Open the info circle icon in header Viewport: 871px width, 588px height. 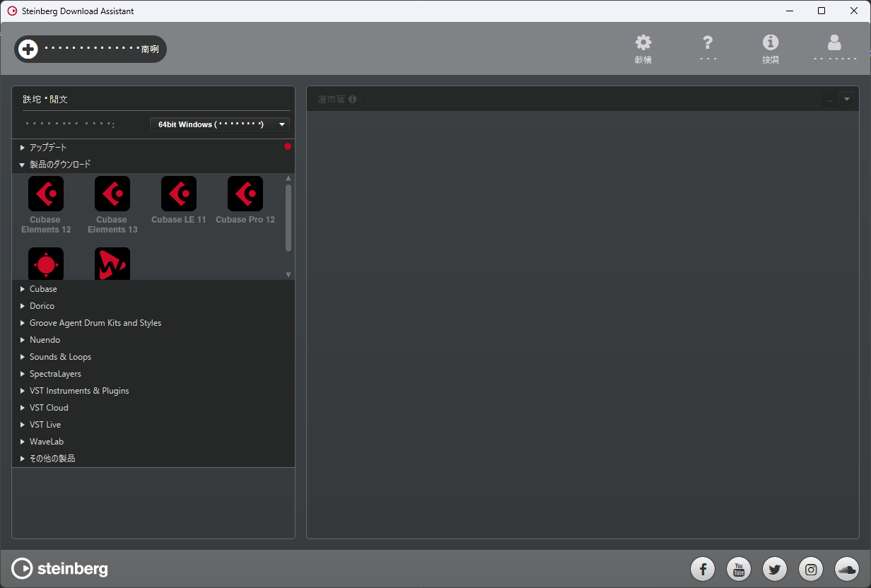tap(771, 42)
